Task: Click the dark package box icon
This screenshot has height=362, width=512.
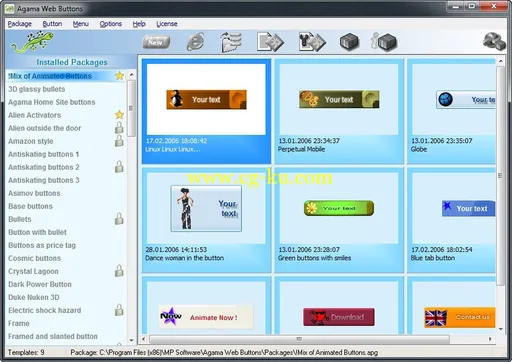Action: pos(349,42)
